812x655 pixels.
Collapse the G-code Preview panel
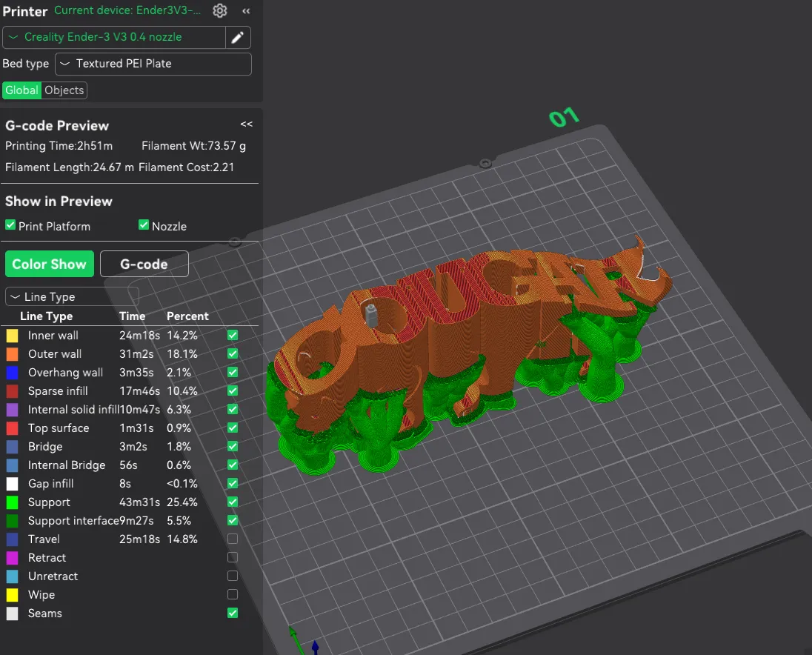[246, 124]
